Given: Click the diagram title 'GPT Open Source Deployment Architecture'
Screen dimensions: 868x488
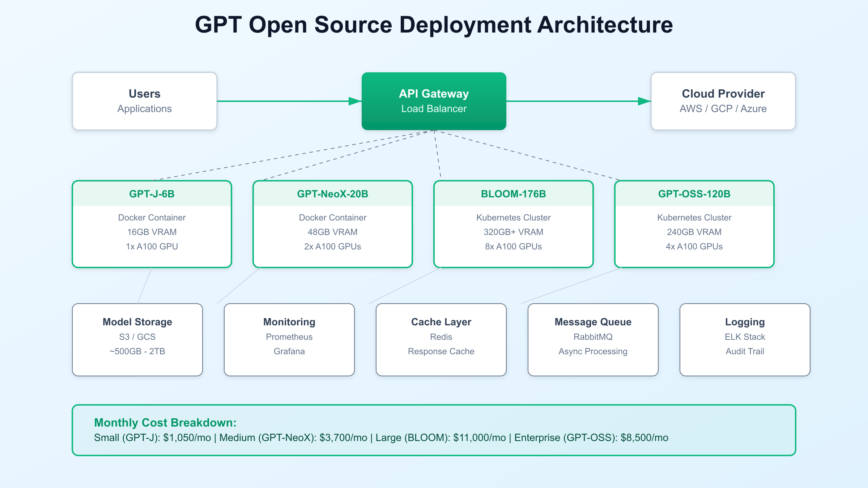Looking at the screenshot, I should click(434, 25).
